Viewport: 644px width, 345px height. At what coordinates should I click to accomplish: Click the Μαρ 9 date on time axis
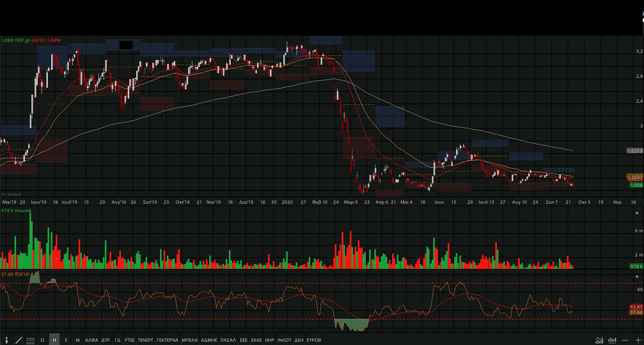pos(350,203)
